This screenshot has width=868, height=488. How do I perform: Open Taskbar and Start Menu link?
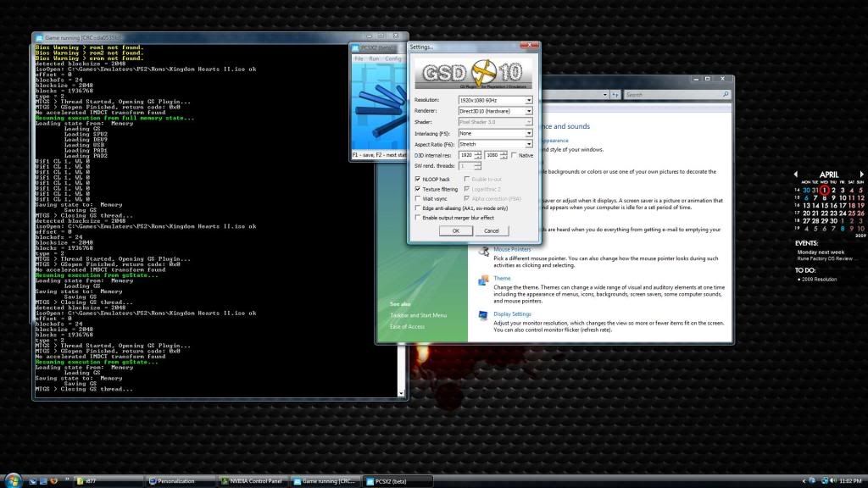[418, 315]
